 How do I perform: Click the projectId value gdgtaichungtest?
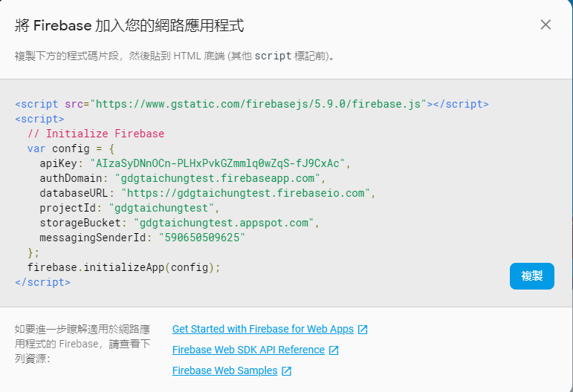(161, 209)
